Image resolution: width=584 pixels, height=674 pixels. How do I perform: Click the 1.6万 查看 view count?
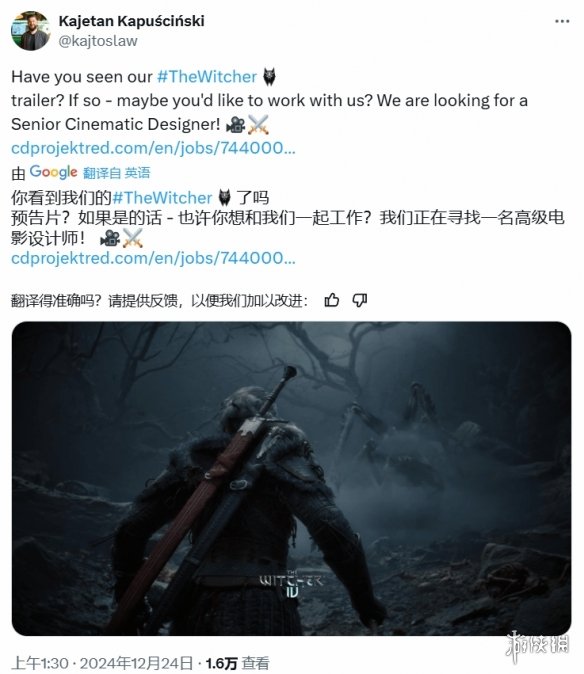click(x=237, y=663)
